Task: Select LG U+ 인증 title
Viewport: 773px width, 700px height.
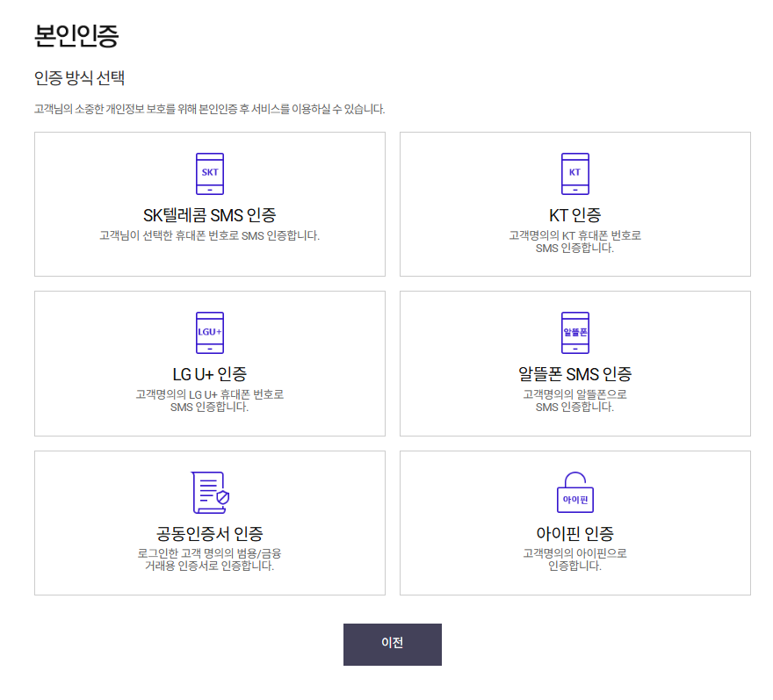Action: point(210,374)
